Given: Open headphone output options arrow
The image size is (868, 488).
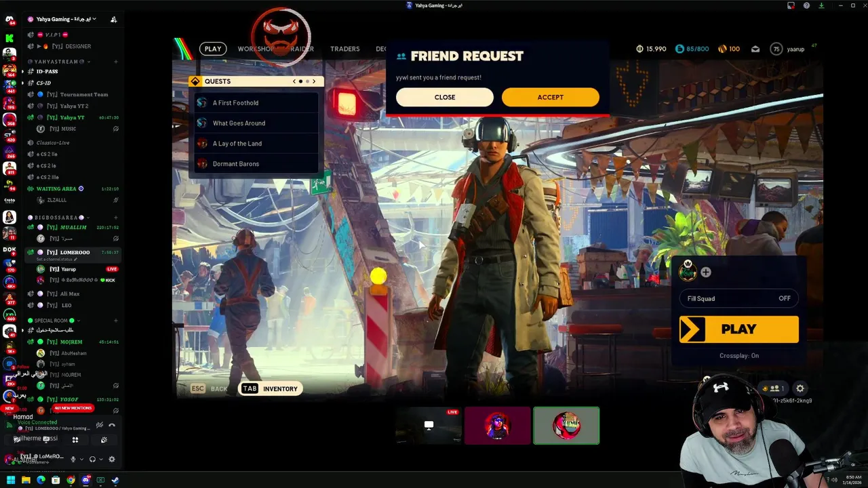Looking at the screenshot, I should (x=100, y=459).
